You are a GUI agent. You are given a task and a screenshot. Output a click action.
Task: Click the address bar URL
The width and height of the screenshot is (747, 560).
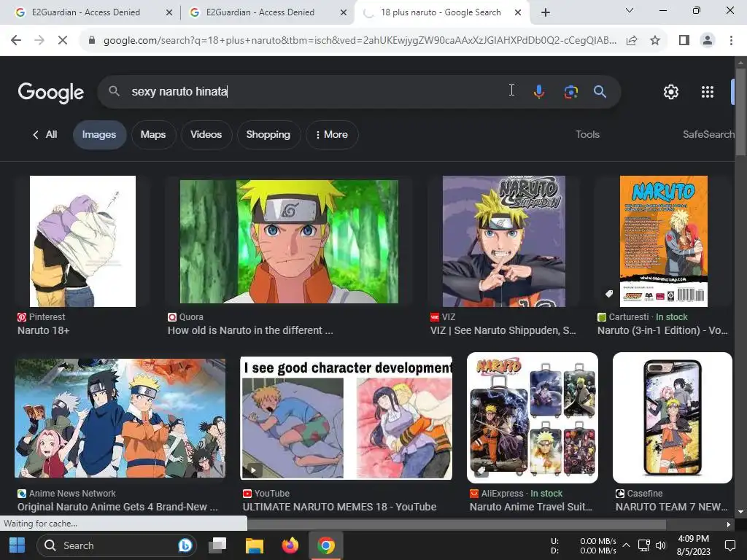[360, 41]
